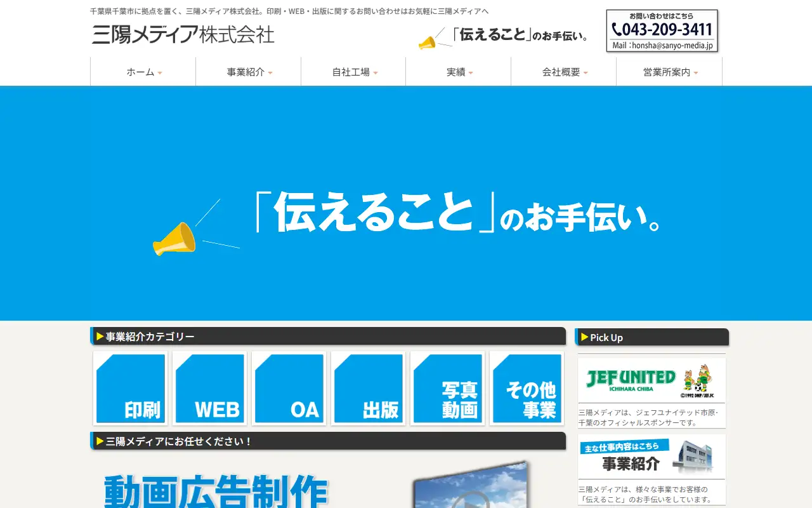This screenshot has height=508, width=812.
Task: Open the 事業紹介 navigation item
Action: [248, 72]
